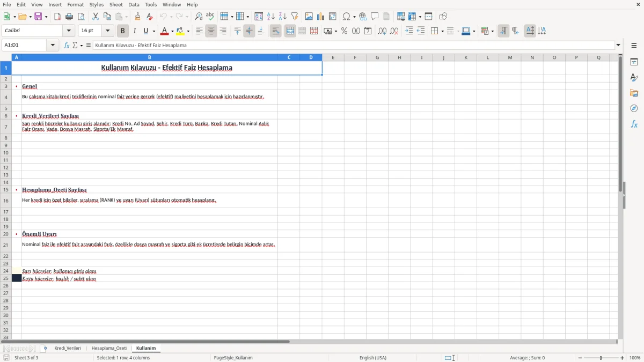Insert a pivot table
Viewport: 644px width, 362px height.
point(333,17)
